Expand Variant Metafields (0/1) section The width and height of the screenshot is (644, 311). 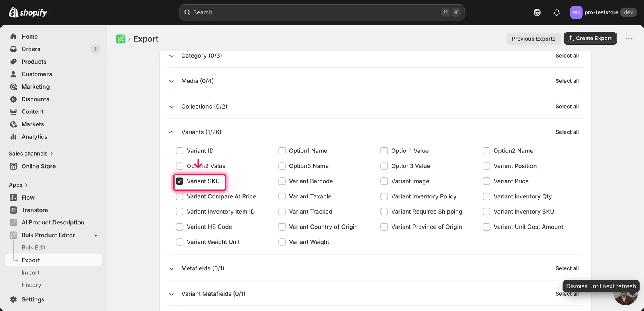coord(171,294)
